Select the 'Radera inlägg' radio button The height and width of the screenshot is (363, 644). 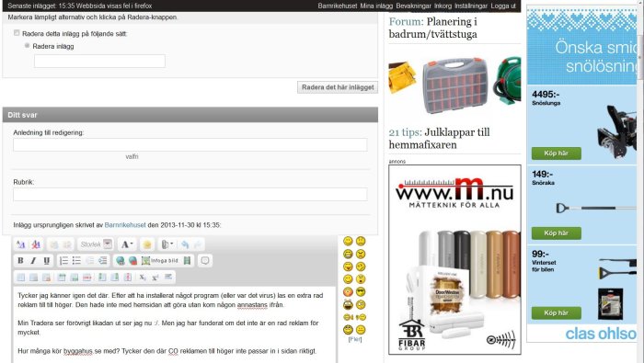coord(27,46)
